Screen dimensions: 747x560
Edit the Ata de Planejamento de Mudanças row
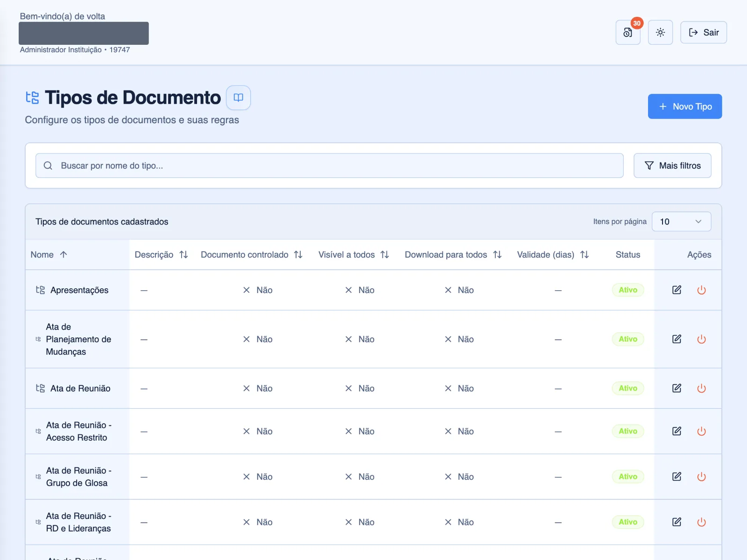point(677,339)
